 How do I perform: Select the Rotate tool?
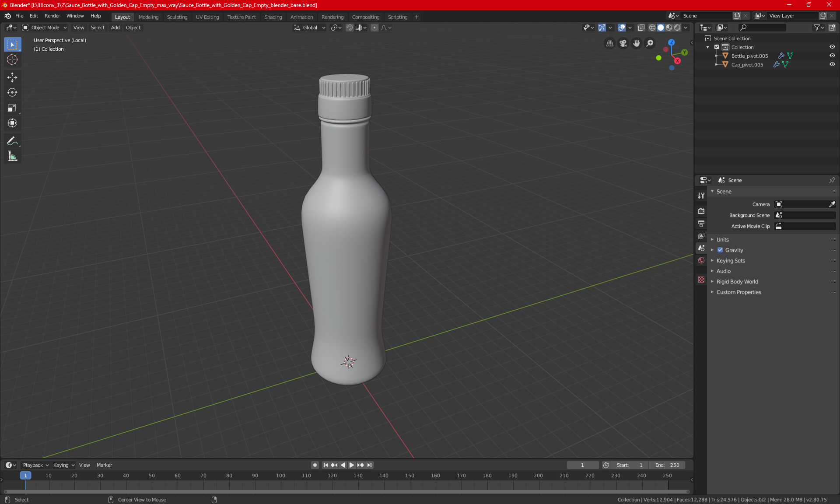click(12, 92)
